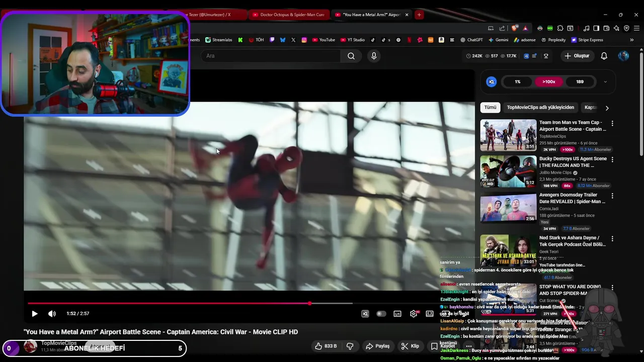Open the Gemini bookmark

coord(498,40)
